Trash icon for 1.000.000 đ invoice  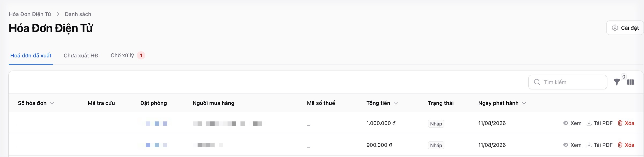click(x=620, y=123)
